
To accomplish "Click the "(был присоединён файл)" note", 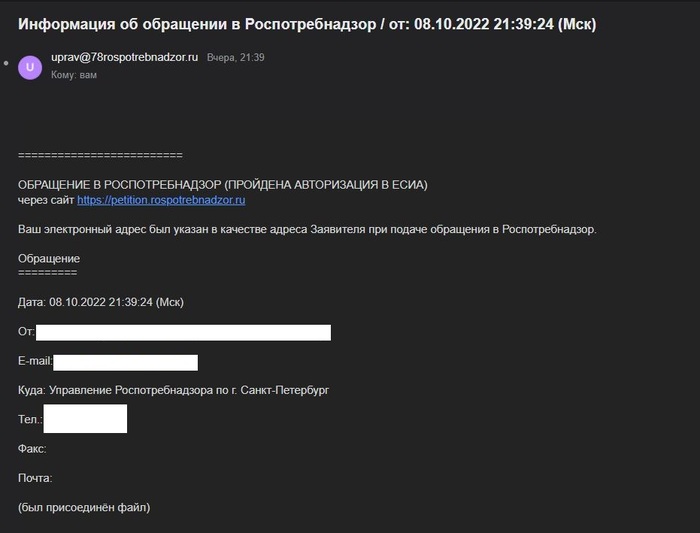I will point(84,507).
